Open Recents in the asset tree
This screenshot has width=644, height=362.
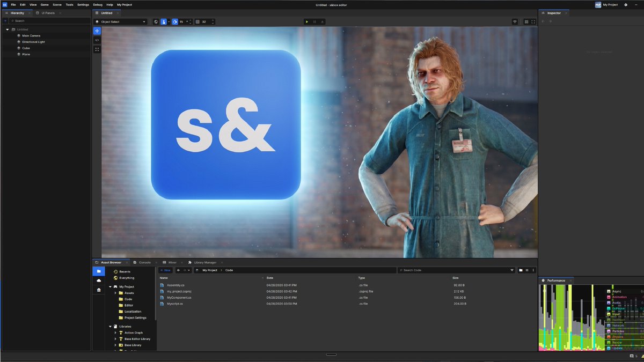tap(125, 272)
